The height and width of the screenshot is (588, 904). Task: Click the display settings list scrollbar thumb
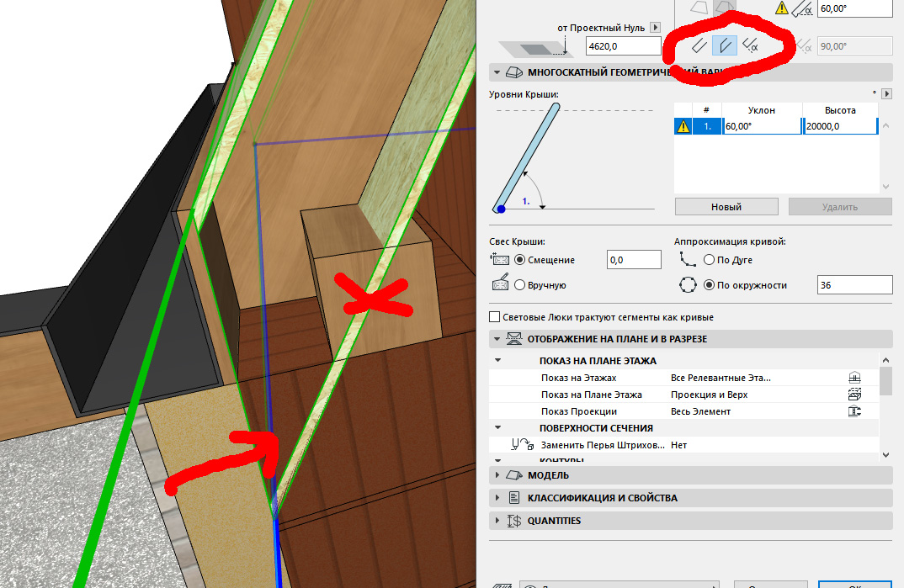pos(886,380)
